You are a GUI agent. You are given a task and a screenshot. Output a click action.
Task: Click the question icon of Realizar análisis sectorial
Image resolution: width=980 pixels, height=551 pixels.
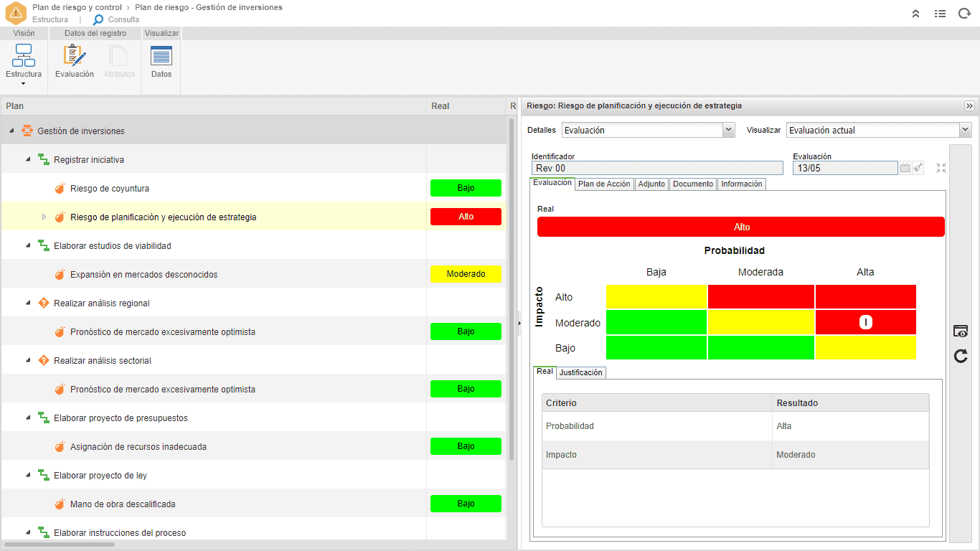point(44,360)
